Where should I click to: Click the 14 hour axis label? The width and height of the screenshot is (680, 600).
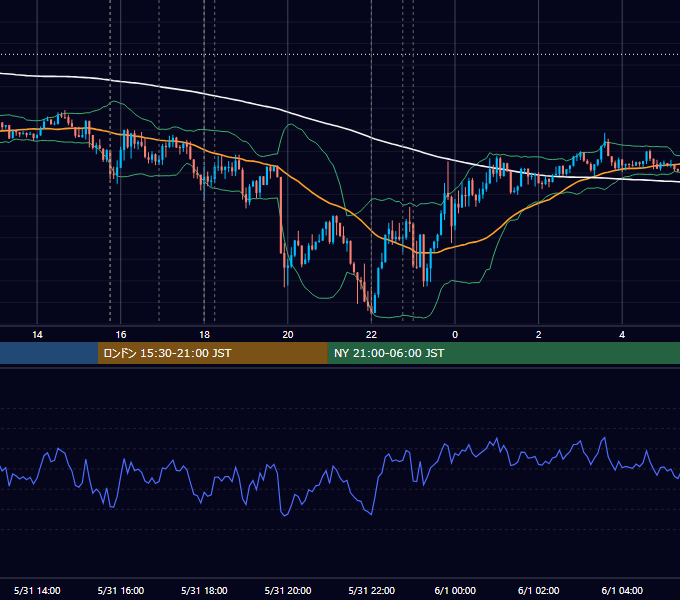point(37,335)
